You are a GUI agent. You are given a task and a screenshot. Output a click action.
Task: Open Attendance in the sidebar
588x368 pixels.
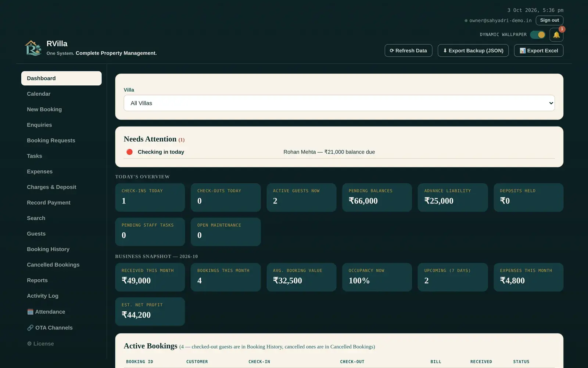click(x=61, y=312)
